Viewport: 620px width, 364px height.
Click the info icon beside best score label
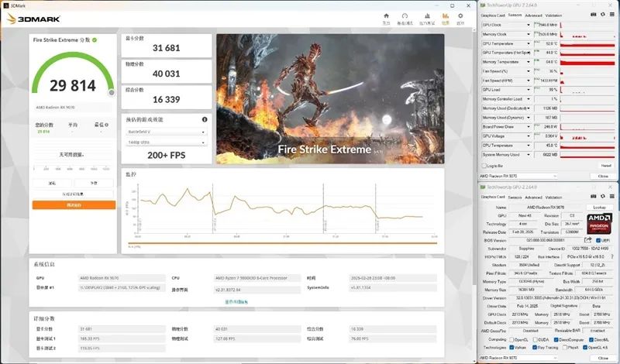point(107,125)
